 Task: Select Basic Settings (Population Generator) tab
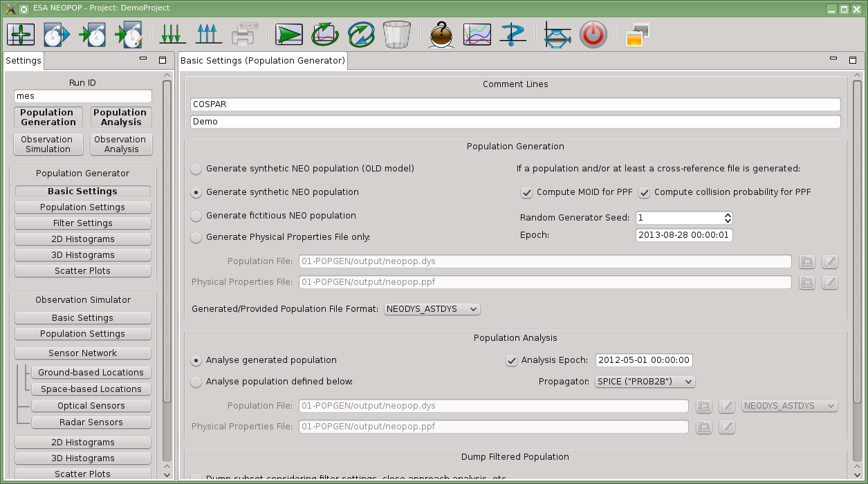point(263,61)
